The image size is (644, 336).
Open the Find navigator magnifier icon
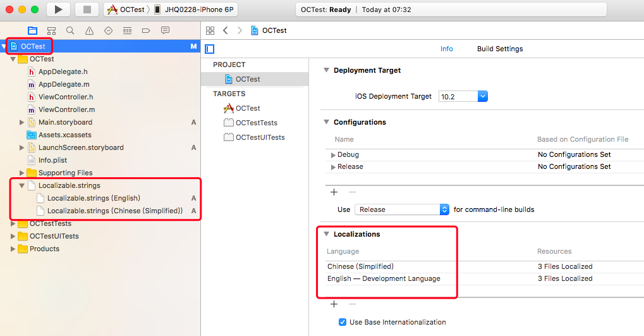[70, 30]
